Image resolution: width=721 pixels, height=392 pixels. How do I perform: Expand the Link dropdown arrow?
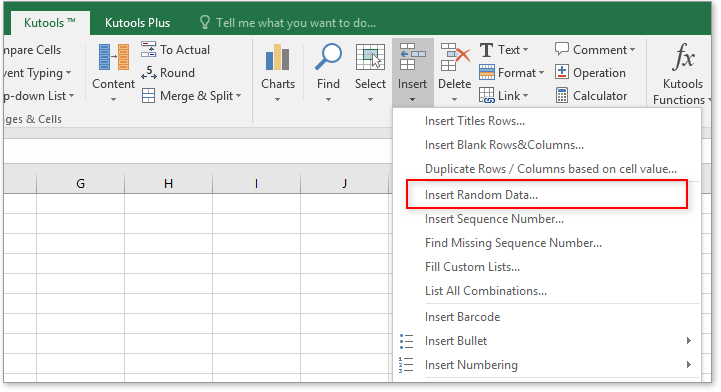[525, 96]
